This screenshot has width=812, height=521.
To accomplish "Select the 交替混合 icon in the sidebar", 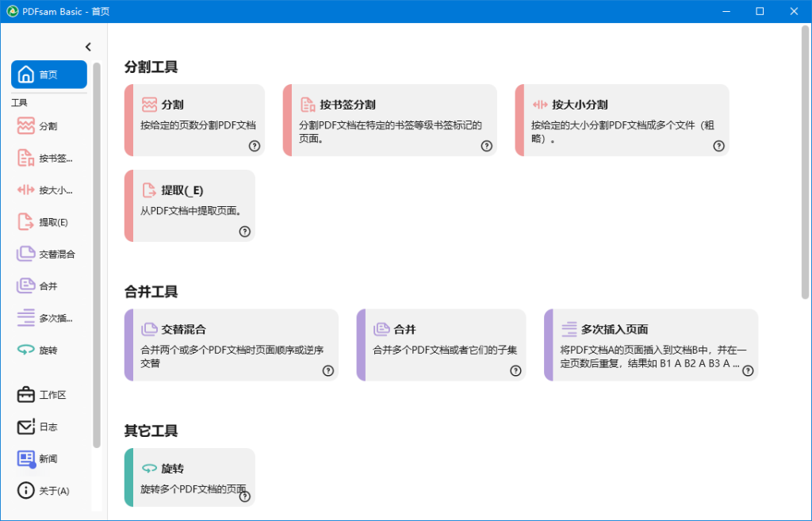I will 25,254.
